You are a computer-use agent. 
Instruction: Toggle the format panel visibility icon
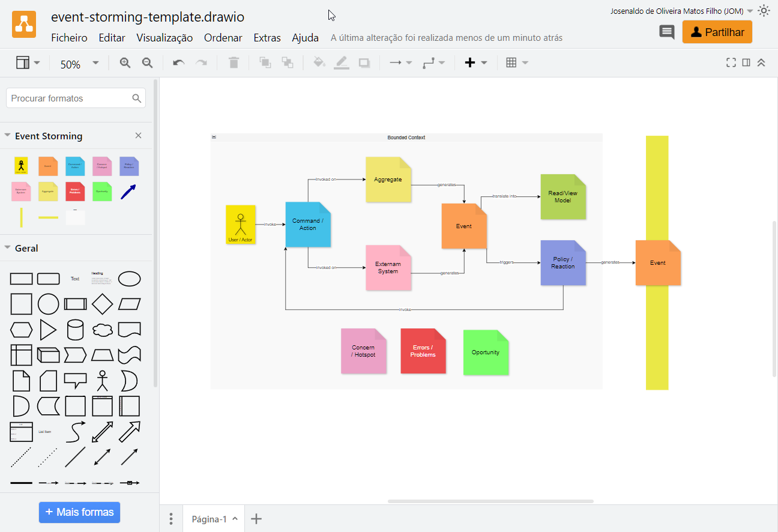(746, 62)
